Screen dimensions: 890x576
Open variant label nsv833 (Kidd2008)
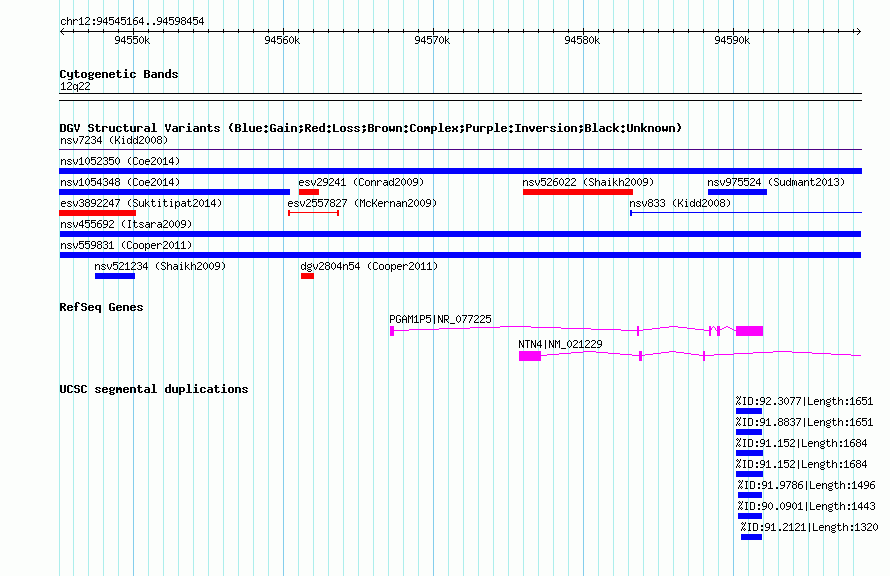[680, 203]
